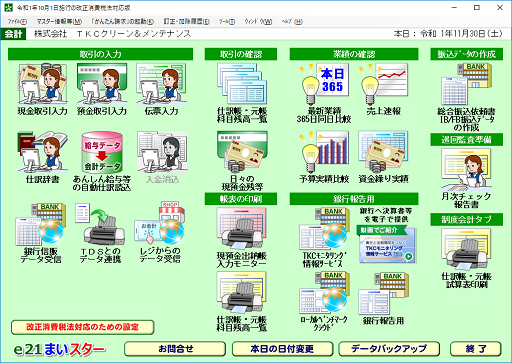Click the e21まいスター logo

point(59,349)
